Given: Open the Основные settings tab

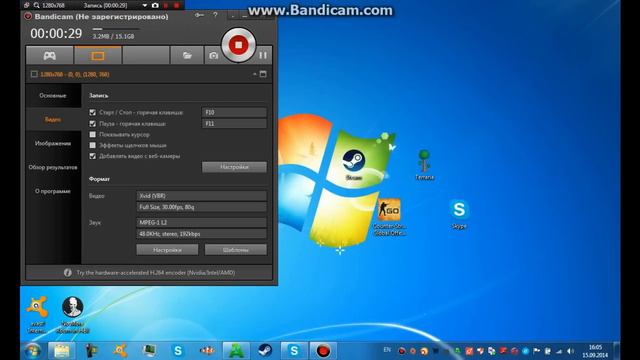Looking at the screenshot, I should pos(53,96).
